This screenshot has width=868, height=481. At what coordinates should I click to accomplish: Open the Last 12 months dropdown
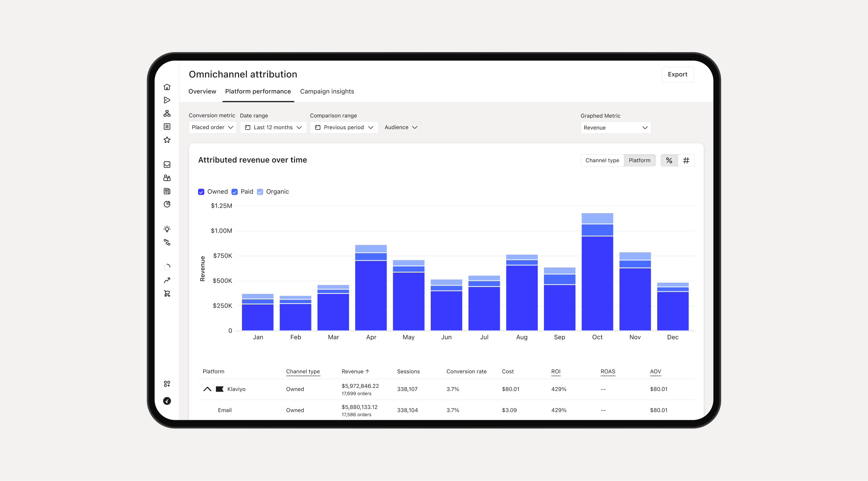click(273, 127)
